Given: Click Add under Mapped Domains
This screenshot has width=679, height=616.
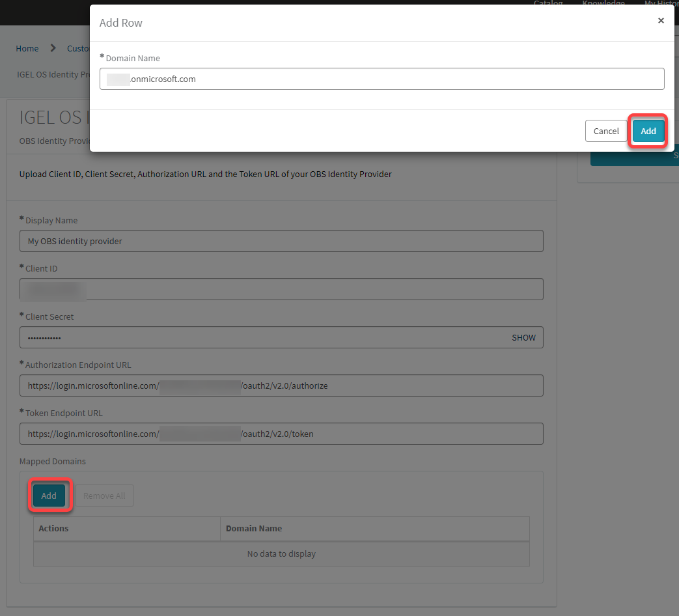Looking at the screenshot, I should coord(49,496).
